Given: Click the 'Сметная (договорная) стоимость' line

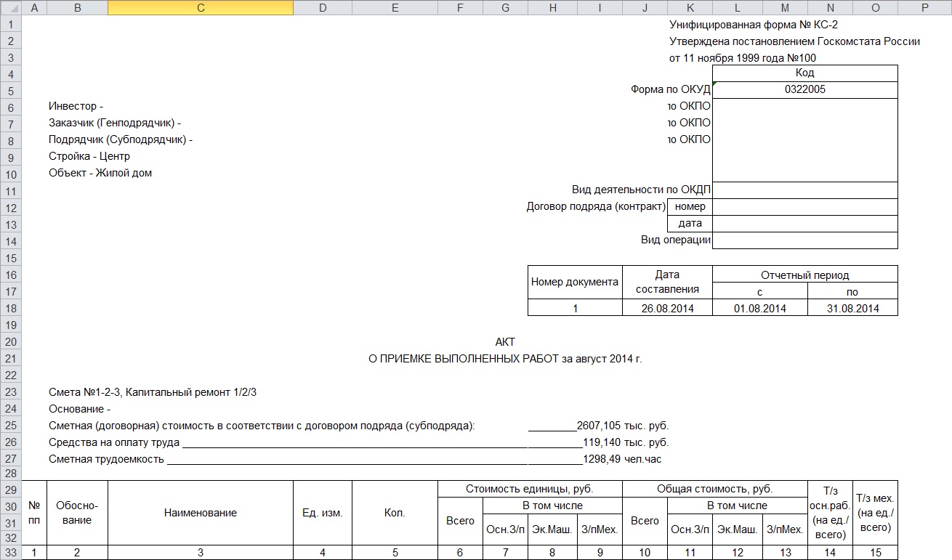Looking at the screenshot, I should tap(262, 426).
